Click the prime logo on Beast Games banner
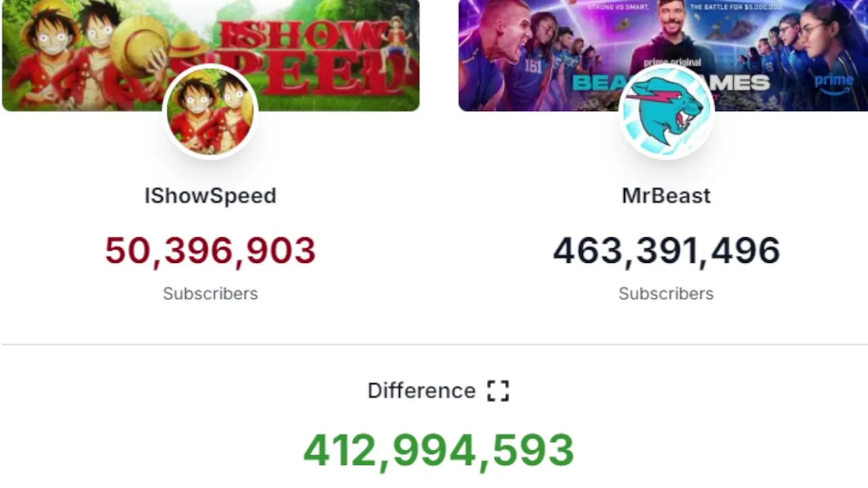Screen dimensions: 868x488 pos(834,85)
